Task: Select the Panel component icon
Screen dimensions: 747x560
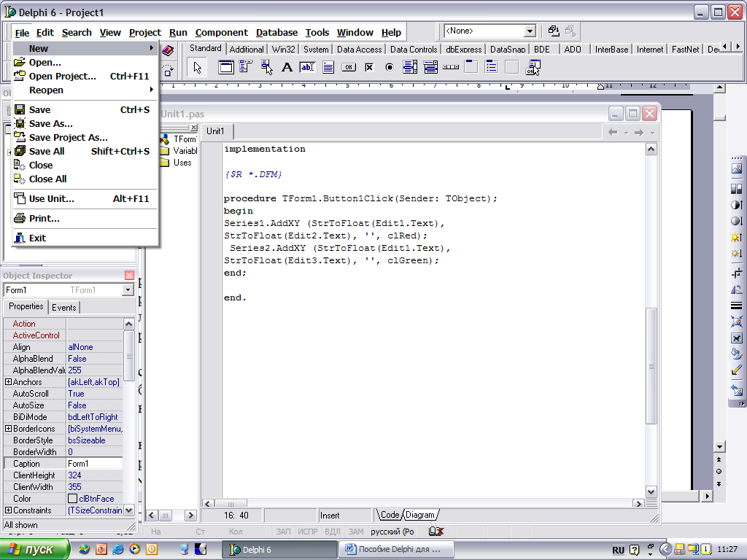Action: pyautogui.click(x=512, y=67)
